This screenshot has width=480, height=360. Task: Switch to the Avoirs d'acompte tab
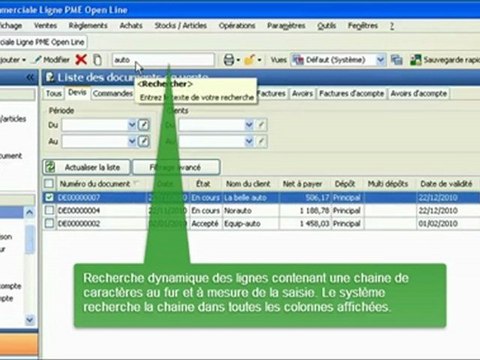419,94
